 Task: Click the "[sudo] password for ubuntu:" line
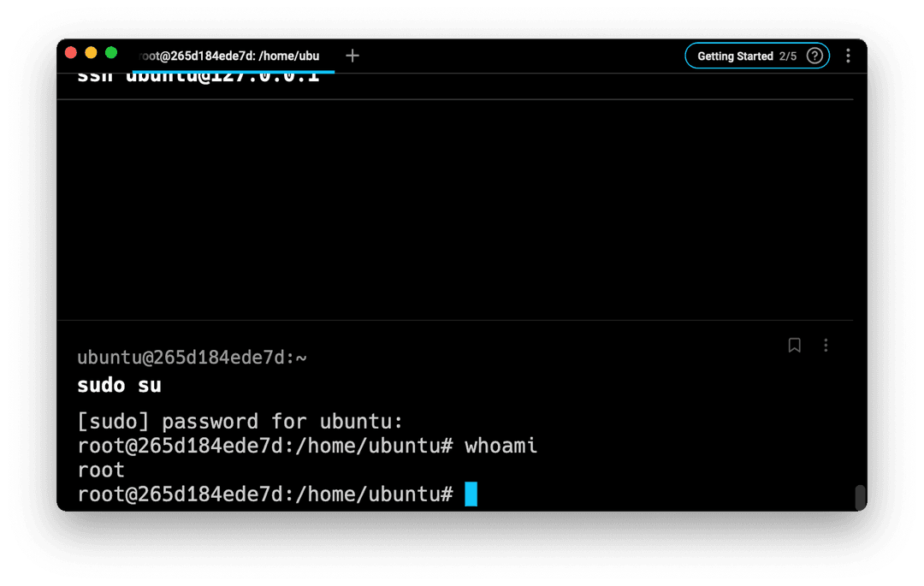tap(240, 422)
